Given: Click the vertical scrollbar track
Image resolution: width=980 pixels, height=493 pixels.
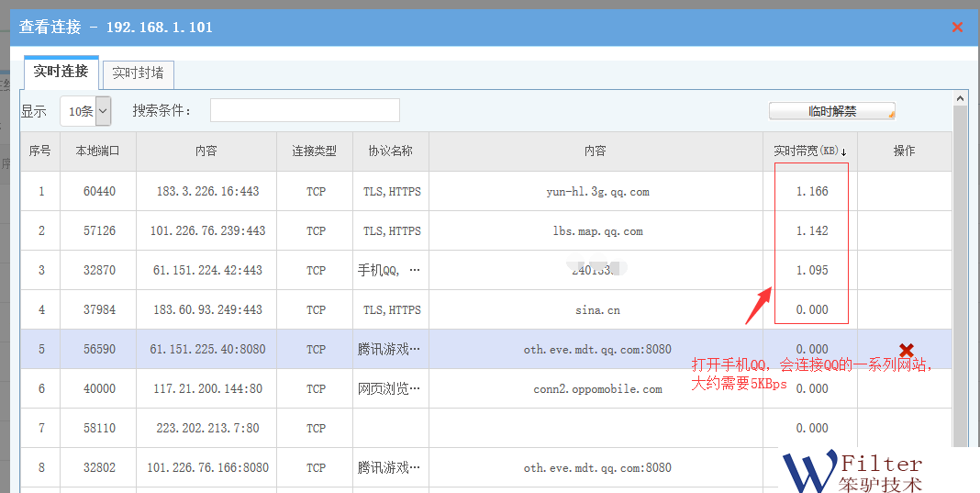Looking at the screenshot, I should 961,275.
